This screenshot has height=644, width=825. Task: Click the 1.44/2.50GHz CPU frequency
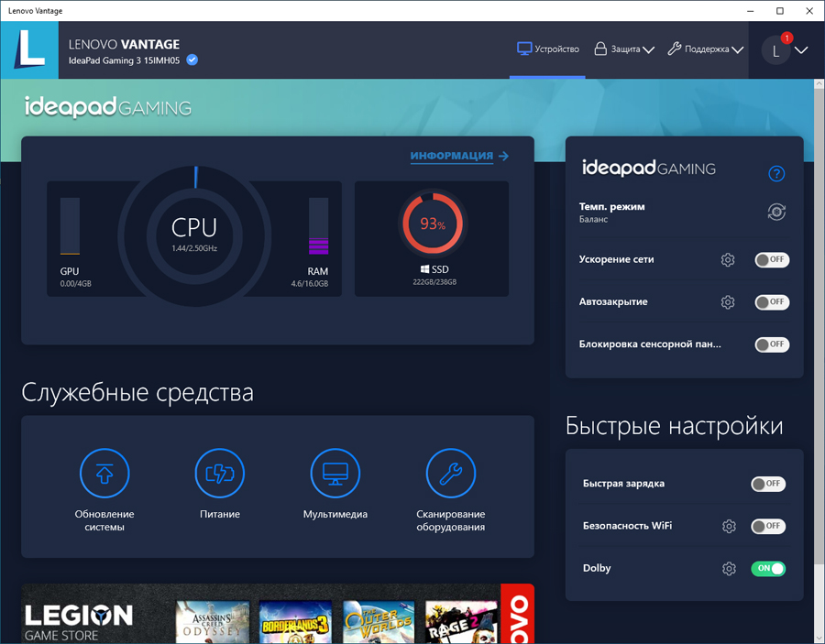(x=194, y=248)
